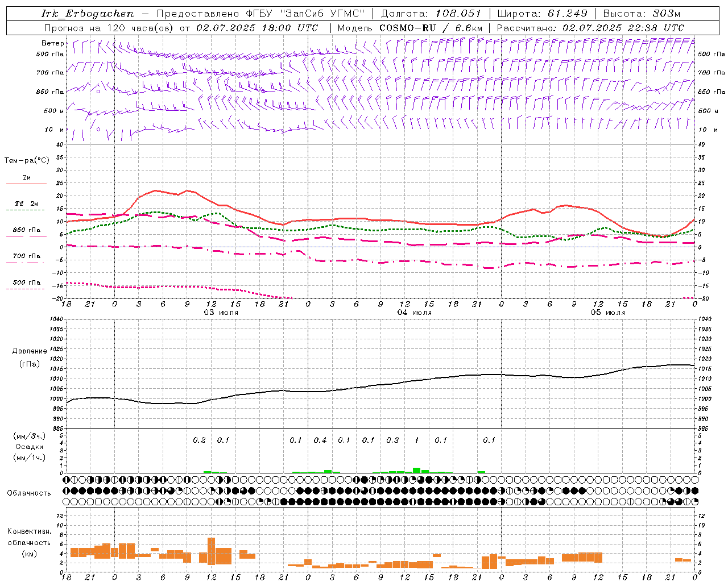Click the 1 mm precipitation amount

[x=417, y=440]
